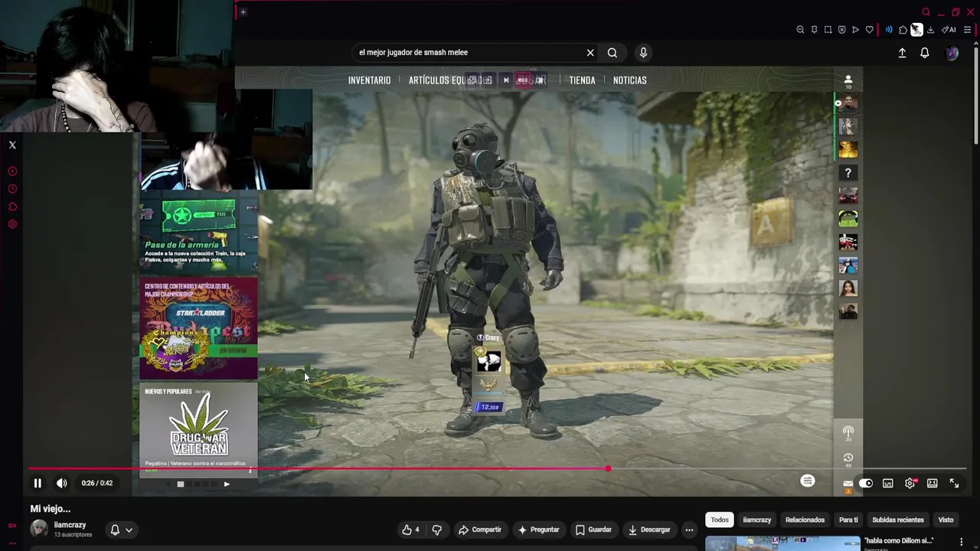
Task: Open the iiamcrazy channel name link
Action: click(70, 525)
